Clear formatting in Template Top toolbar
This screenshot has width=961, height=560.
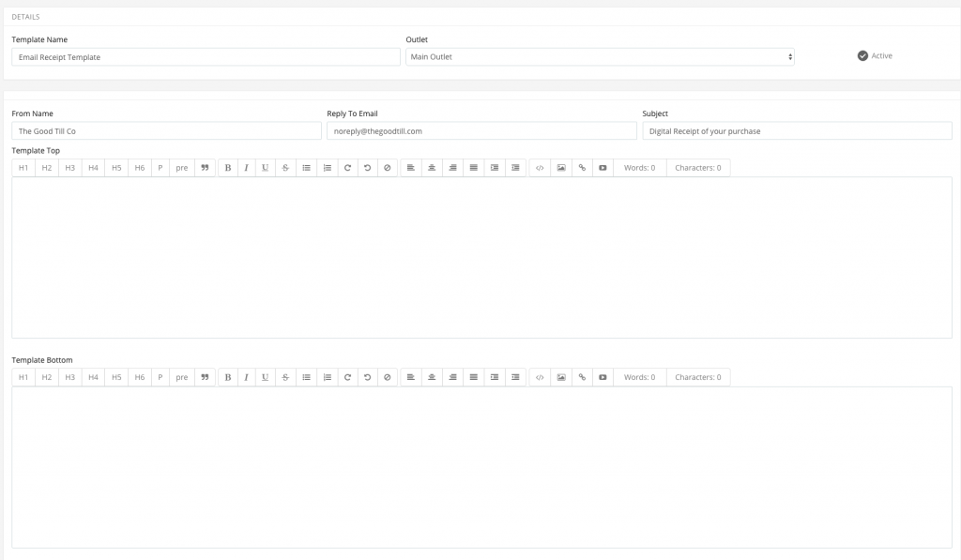point(388,168)
